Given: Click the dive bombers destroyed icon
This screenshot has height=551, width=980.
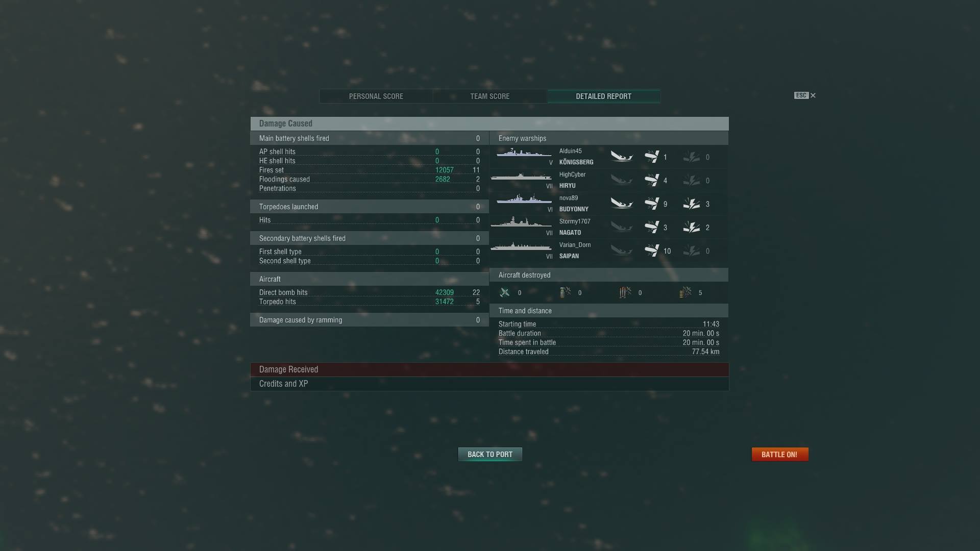Looking at the screenshot, I should 565,292.
